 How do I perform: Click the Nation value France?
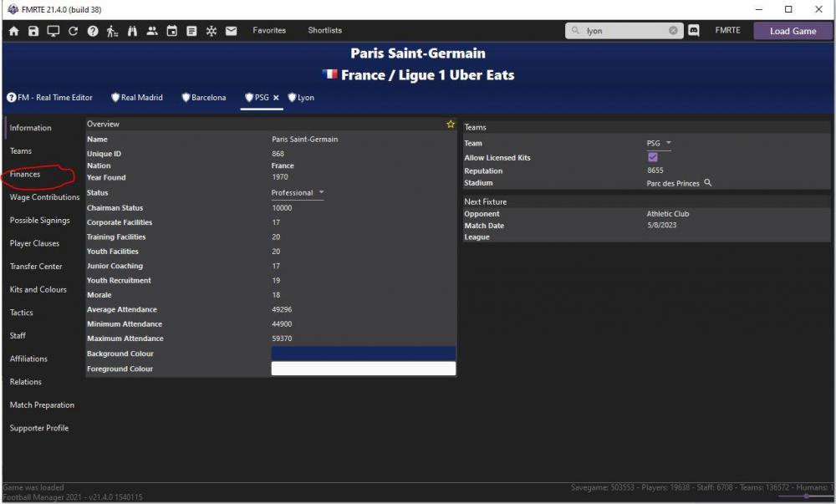click(283, 165)
